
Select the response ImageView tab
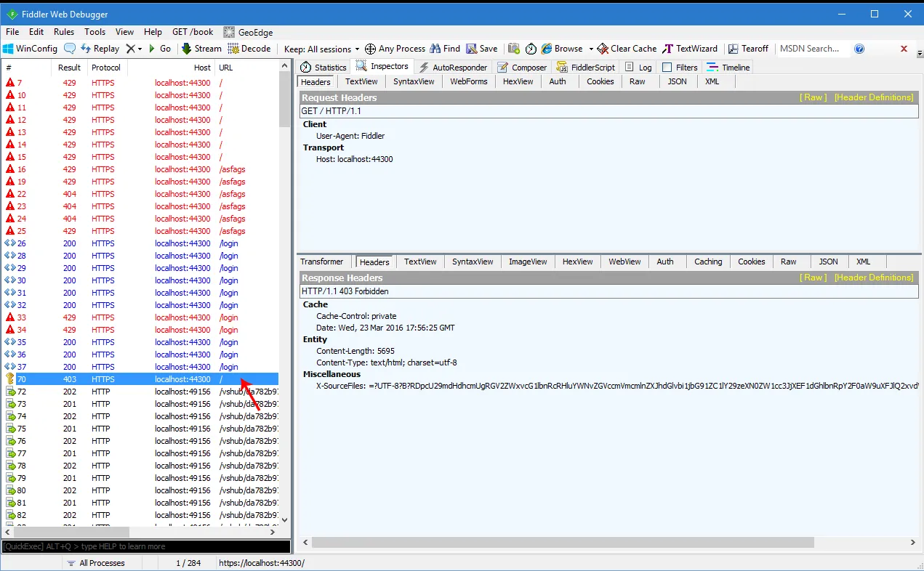(528, 262)
